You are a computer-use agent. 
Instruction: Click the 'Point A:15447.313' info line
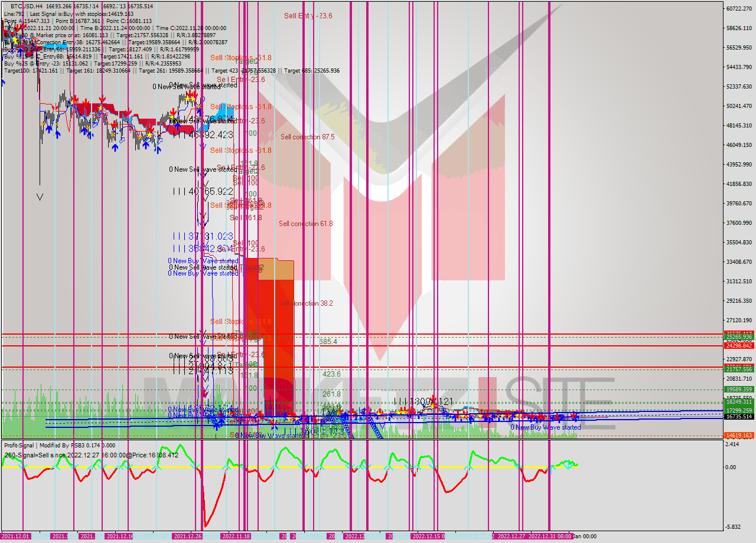click(77, 21)
